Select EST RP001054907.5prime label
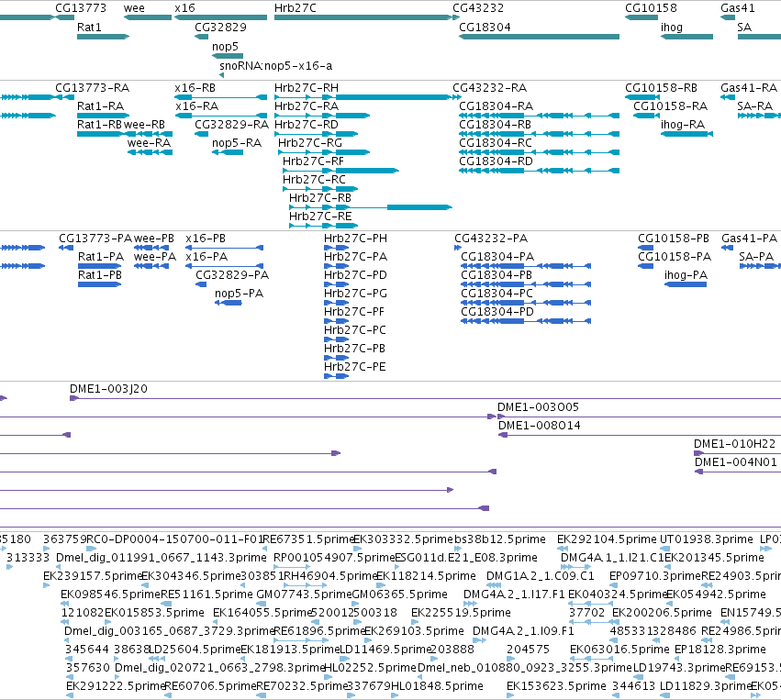The image size is (781, 700). [x=334, y=558]
